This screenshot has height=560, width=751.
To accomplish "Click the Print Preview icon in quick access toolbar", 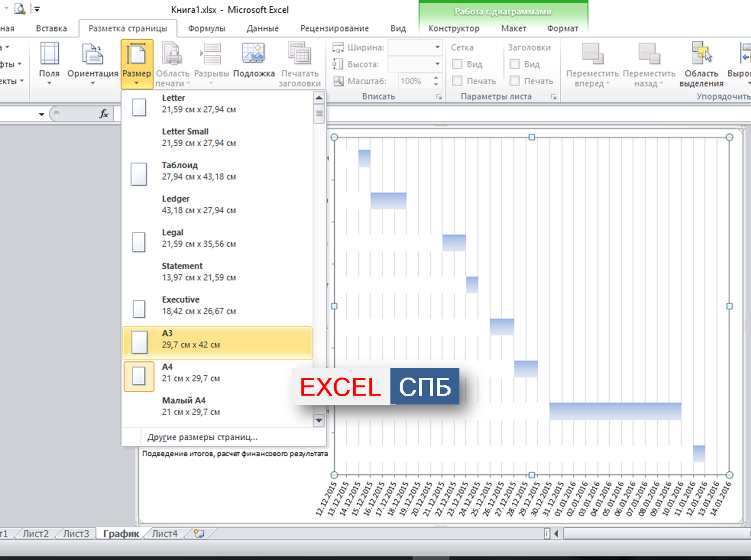I will 20,9.
